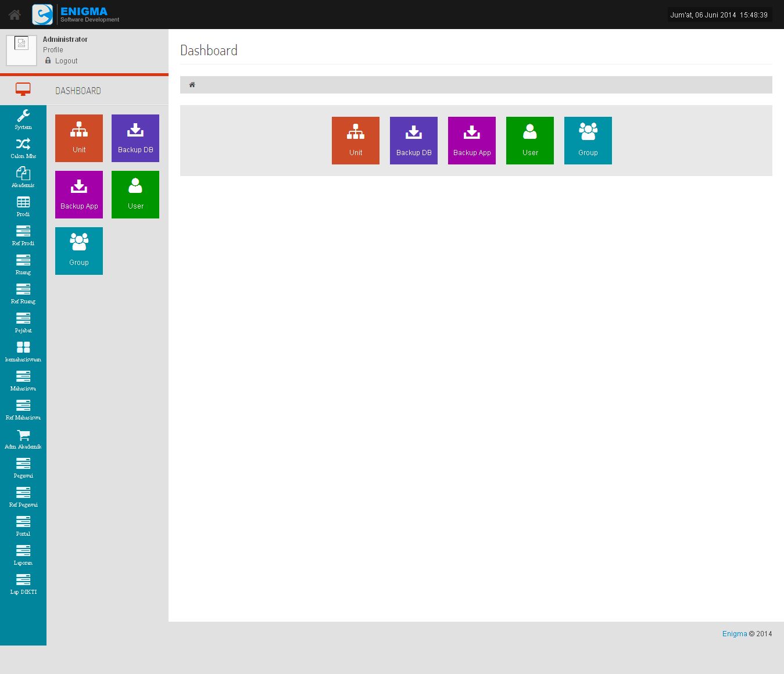Click the Prodi table icon
The image size is (784, 674).
[x=23, y=206]
